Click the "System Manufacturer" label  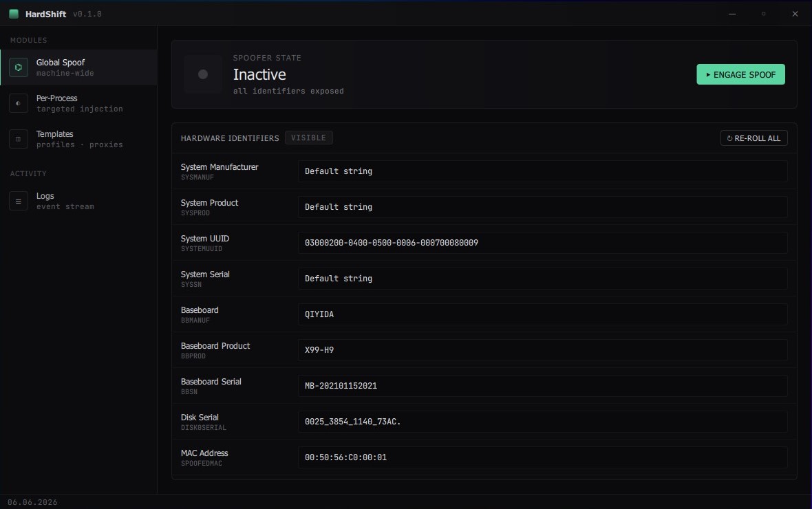(x=220, y=166)
